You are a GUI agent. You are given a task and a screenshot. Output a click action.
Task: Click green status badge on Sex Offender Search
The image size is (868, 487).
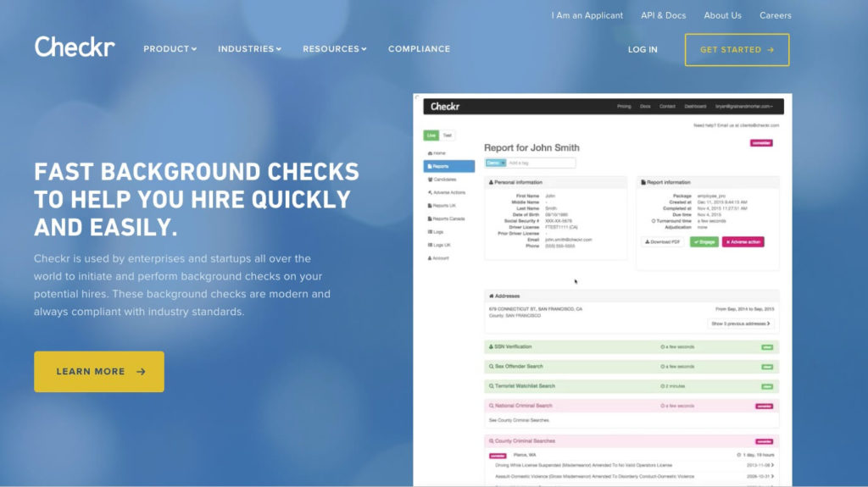tap(766, 367)
